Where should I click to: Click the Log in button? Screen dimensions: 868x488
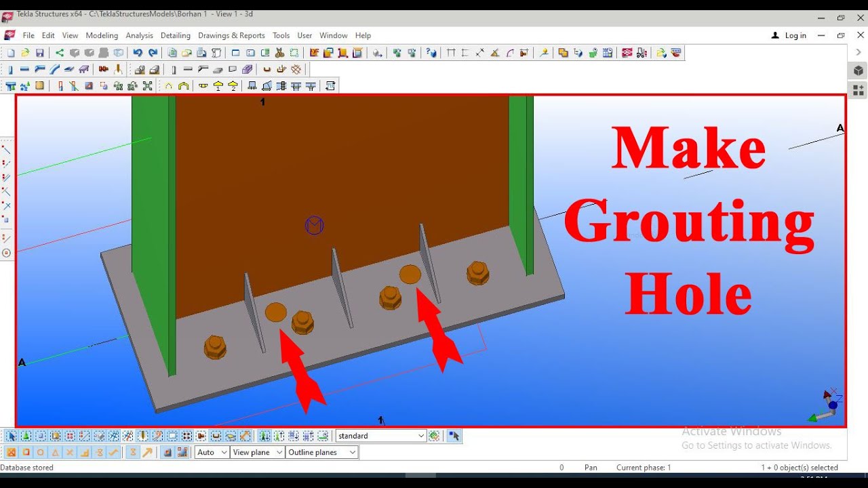click(789, 35)
